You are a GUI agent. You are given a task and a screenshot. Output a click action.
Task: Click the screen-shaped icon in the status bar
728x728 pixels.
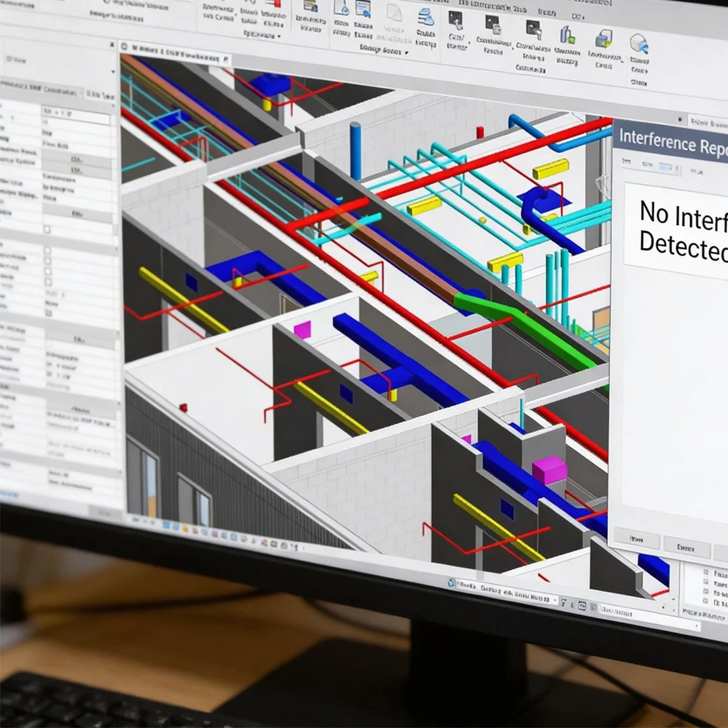(582, 607)
